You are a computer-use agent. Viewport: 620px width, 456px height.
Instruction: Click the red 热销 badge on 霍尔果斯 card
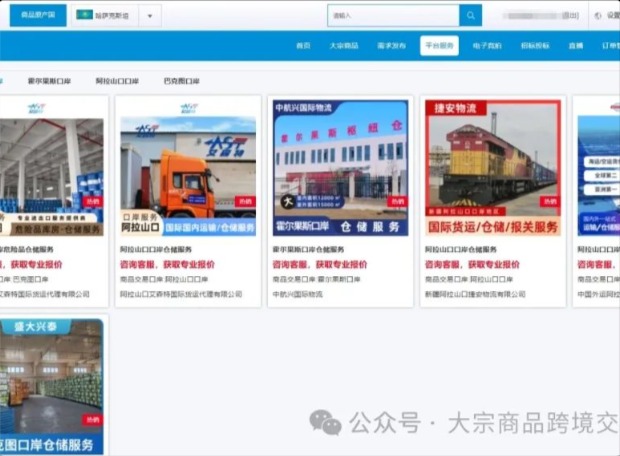[398, 202]
